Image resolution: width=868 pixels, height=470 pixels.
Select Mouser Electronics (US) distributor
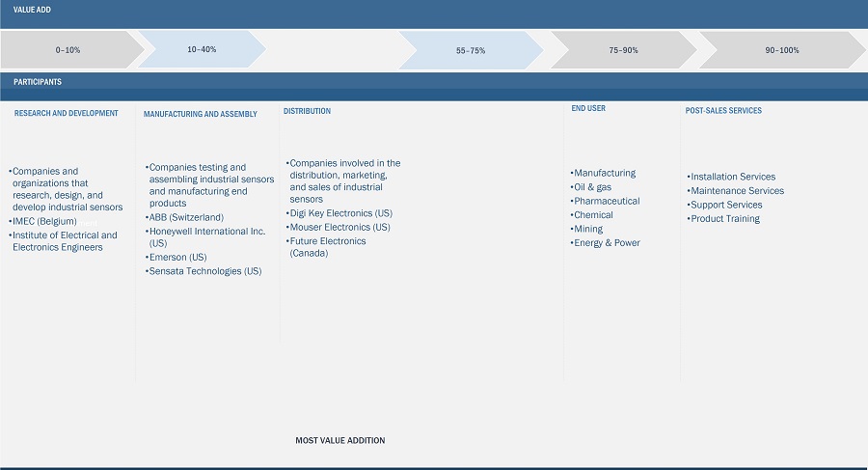(339, 228)
